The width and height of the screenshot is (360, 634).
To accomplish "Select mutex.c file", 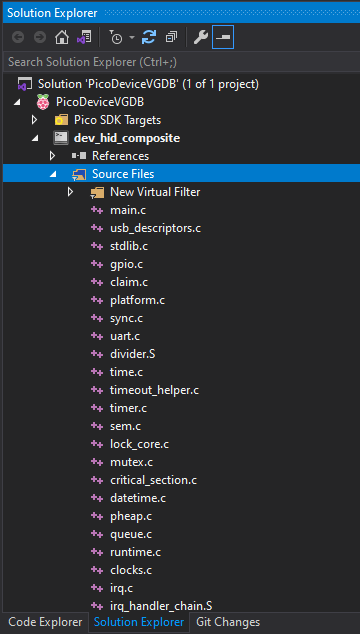I will (x=131, y=462).
